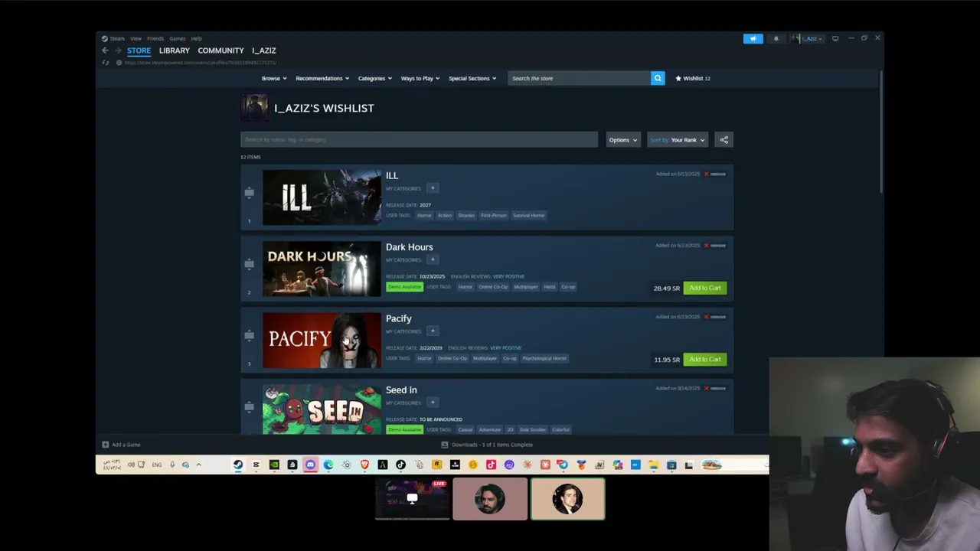This screenshot has height=551, width=980.
Task: Open the Pacify game thumbnail
Action: pyautogui.click(x=322, y=341)
